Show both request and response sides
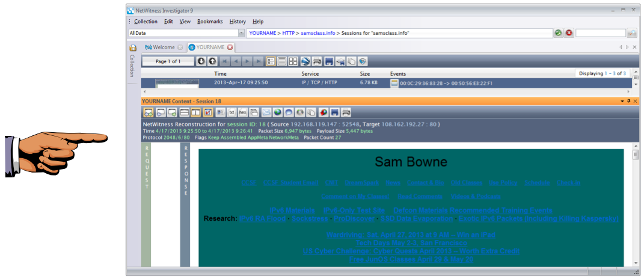 point(149,112)
